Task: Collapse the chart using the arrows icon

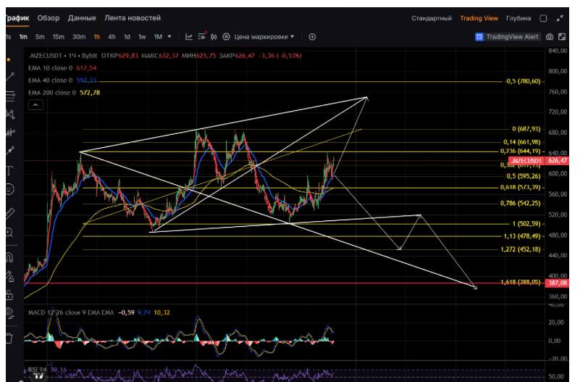Action: pos(560,18)
